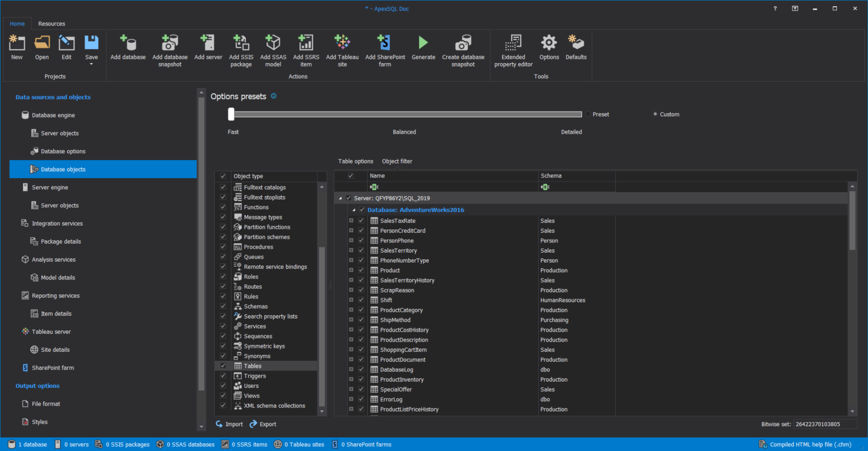Image resolution: width=868 pixels, height=451 pixels.
Task: Open the help question mark button
Action: [775, 8]
